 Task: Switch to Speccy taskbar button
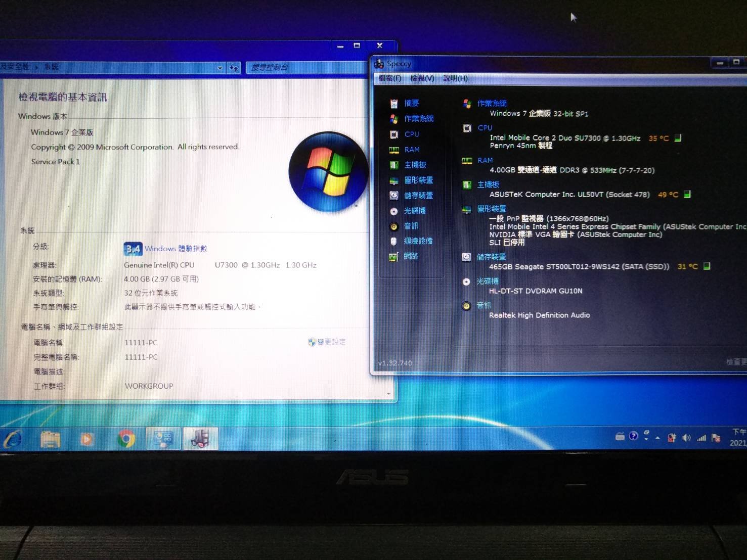[x=200, y=438]
